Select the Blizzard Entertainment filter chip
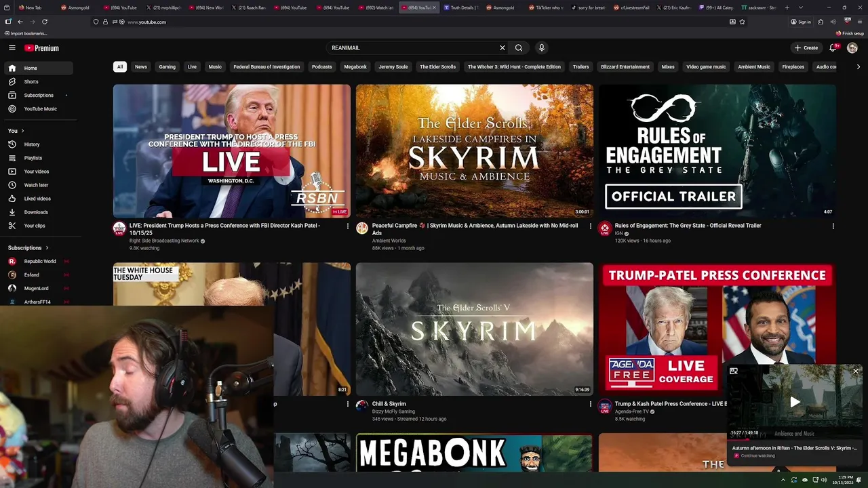Viewport: 868px width, 488px height. [x=625, y=67]
